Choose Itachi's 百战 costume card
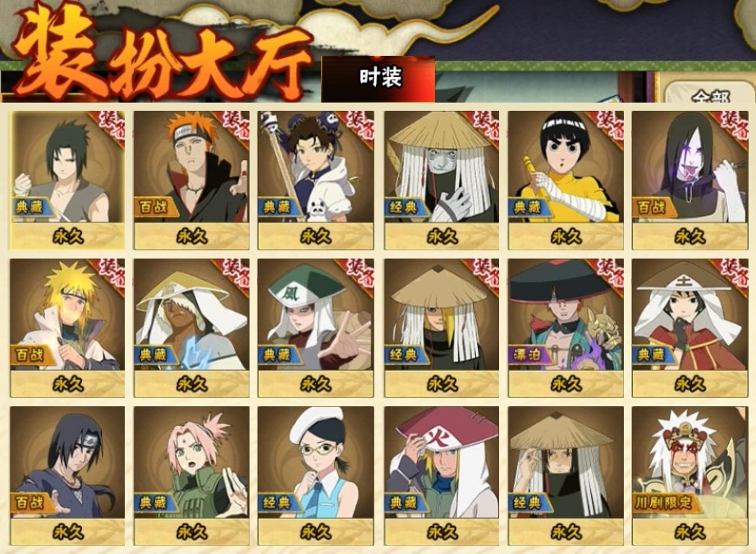 (x=67, y=476)
